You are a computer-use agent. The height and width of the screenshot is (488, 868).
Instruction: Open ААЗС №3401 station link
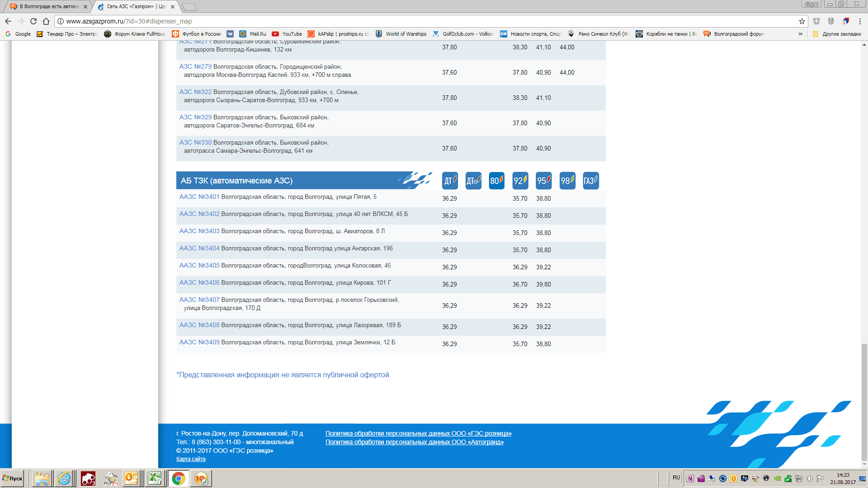(x=199, y=197)
